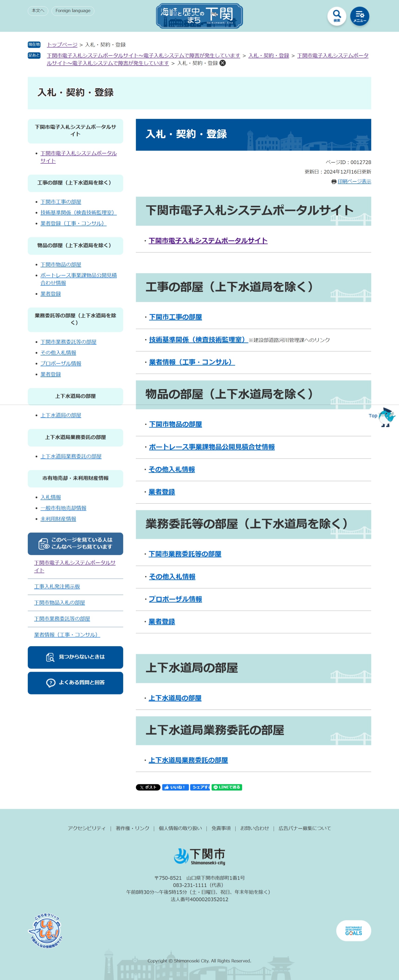Viewport: 399px width, 980px height.
Task: Open the menu icon button in header
Action: click(x=359, y=16)
